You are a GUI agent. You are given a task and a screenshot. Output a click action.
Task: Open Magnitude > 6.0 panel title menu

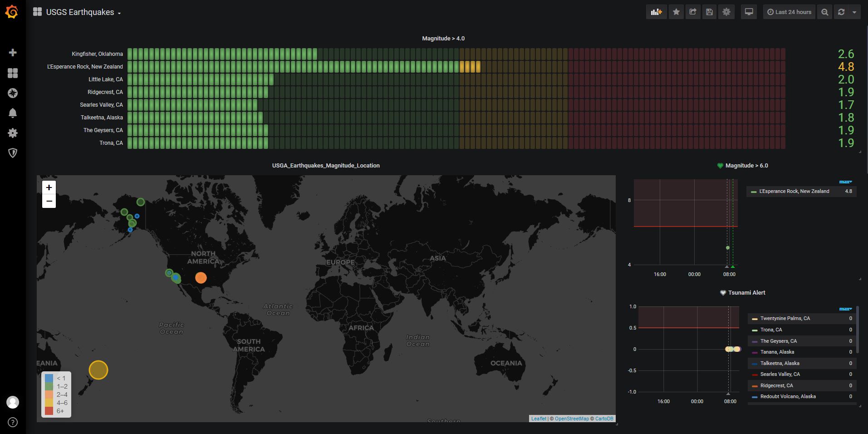point(747,166)
